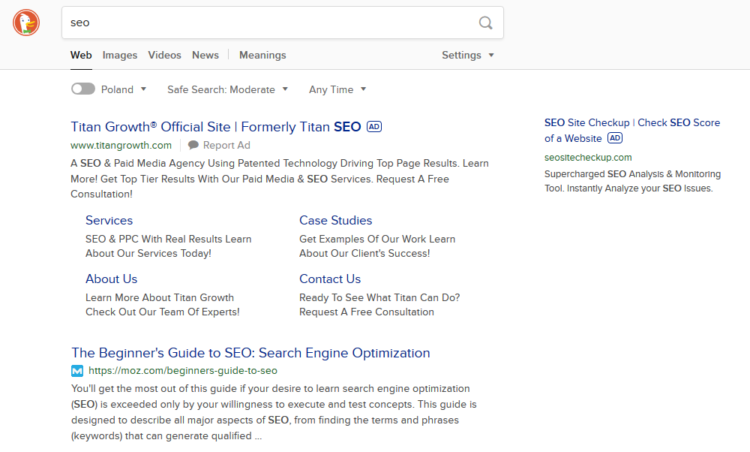Viewport: 750px width, 452px height.
Task: Click the AD badge beside Titan Growth title
Action: (x=374, y=127)
